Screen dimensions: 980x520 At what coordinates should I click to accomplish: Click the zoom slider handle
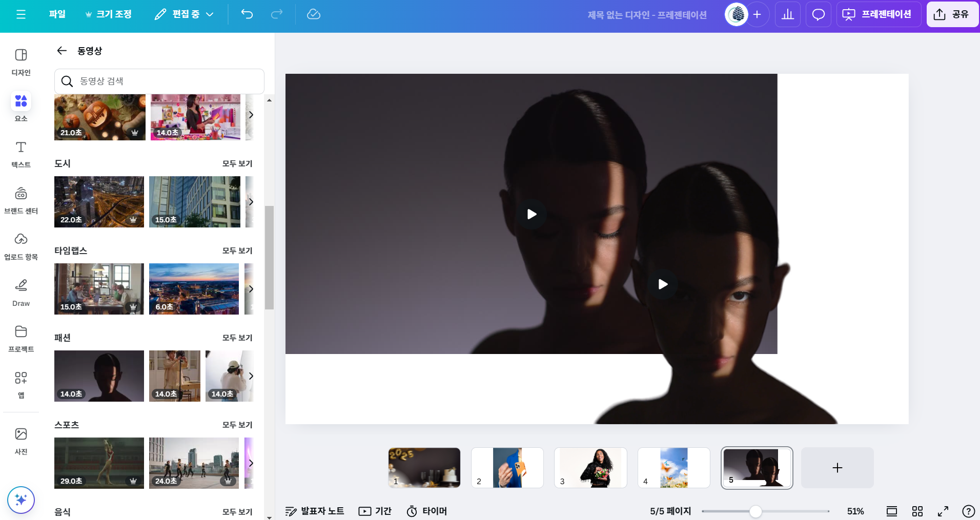[756, 511]
